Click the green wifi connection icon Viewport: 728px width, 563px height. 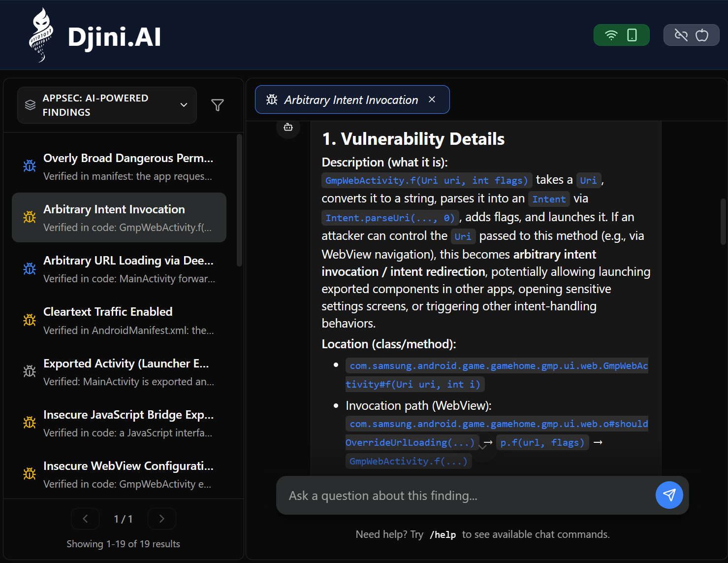tap(611, 35)
